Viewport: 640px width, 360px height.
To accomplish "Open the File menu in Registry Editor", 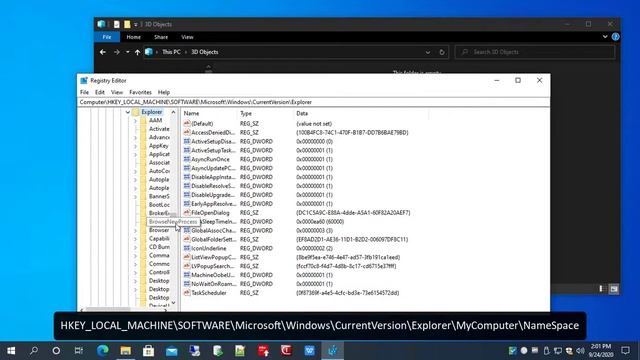I will coord(84,92).
